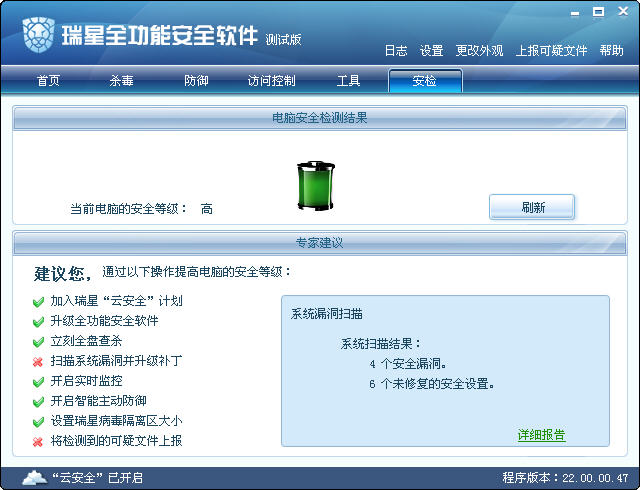Open the 详细报告 link

[541, 435]
